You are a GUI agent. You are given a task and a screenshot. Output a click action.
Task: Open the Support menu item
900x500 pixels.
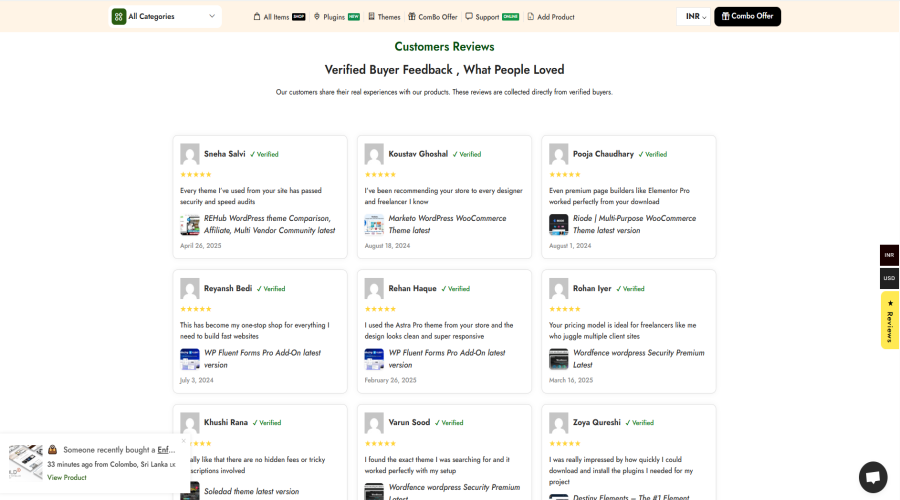pyautogui.click(x=486, y=17)
